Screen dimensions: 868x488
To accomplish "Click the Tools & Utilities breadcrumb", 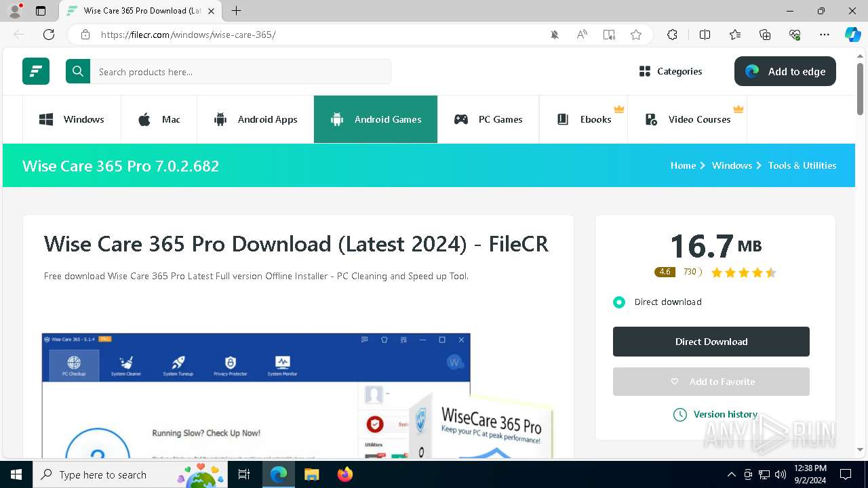I will pyautogui.click(x=802, y=165).
